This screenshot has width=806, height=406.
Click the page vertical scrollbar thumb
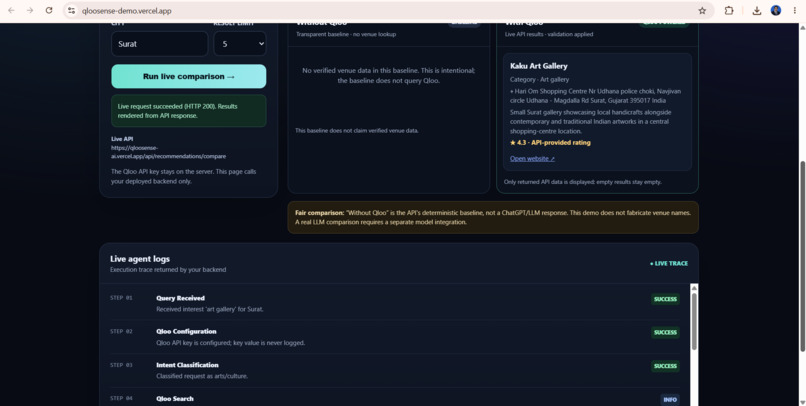point(801,257)
